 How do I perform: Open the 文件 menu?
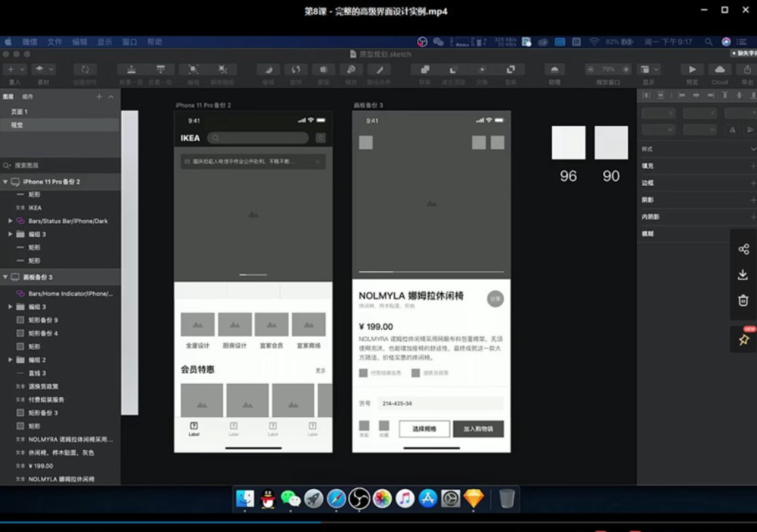pos(54,42)
